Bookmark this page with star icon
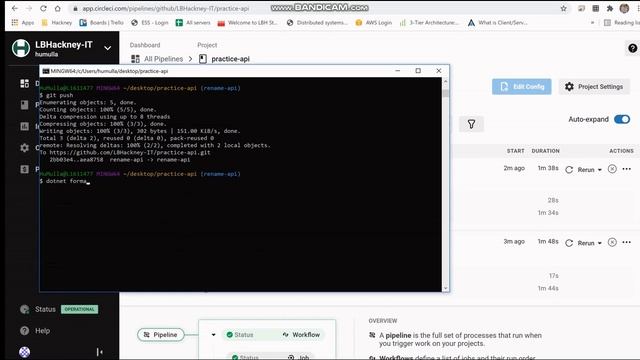 pyautogui.click(x=564, y=8)
